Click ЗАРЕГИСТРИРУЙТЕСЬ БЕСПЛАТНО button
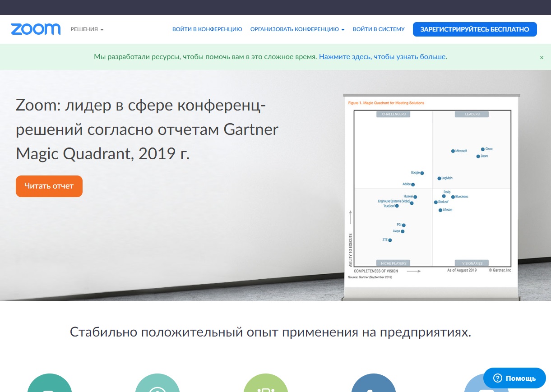551x392 pixels. point(475,29)
